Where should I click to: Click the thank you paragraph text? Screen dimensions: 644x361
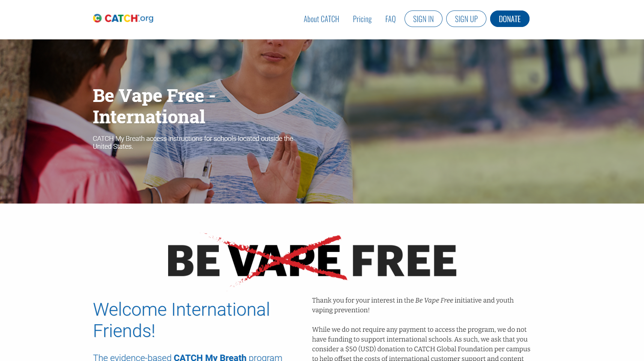[x=413, y=305]
